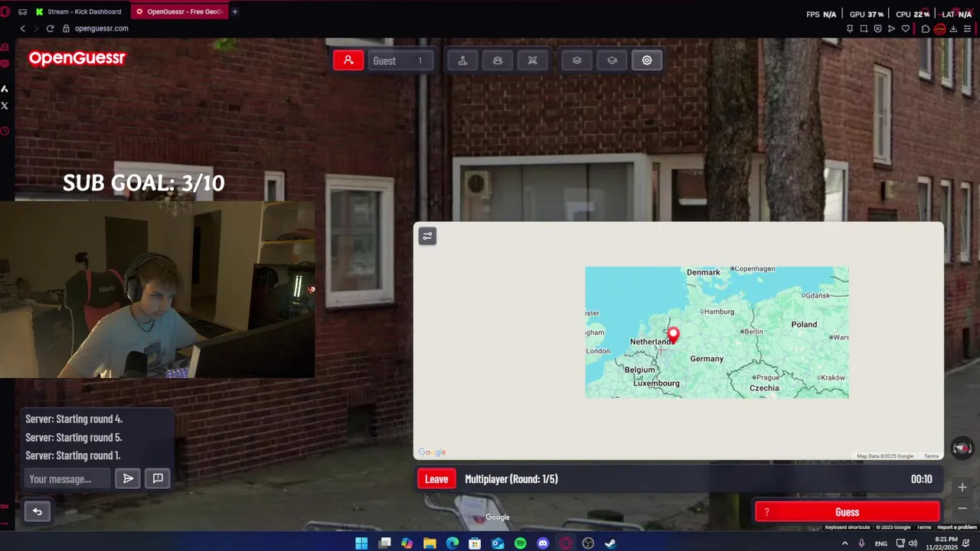980x551 pixels.
Task: Open the taskbar volume control
Action: (x=913, y=543)
